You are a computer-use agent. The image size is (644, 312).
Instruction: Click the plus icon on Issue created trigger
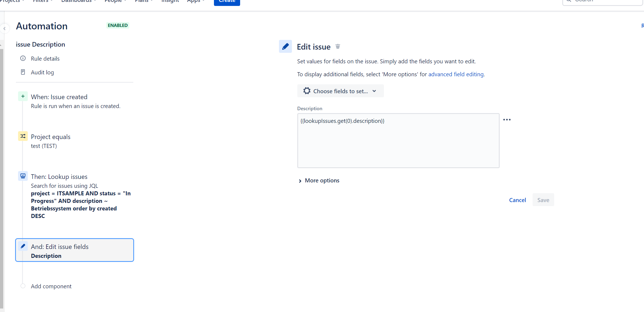(x=23, y=96)
